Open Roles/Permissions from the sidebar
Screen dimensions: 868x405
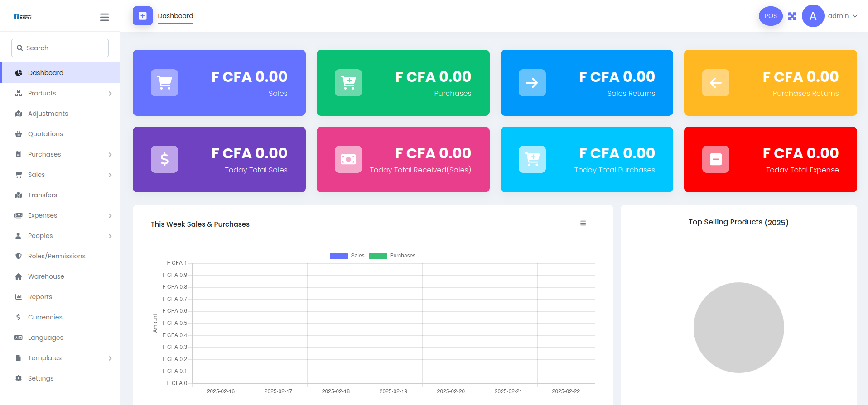57,256
